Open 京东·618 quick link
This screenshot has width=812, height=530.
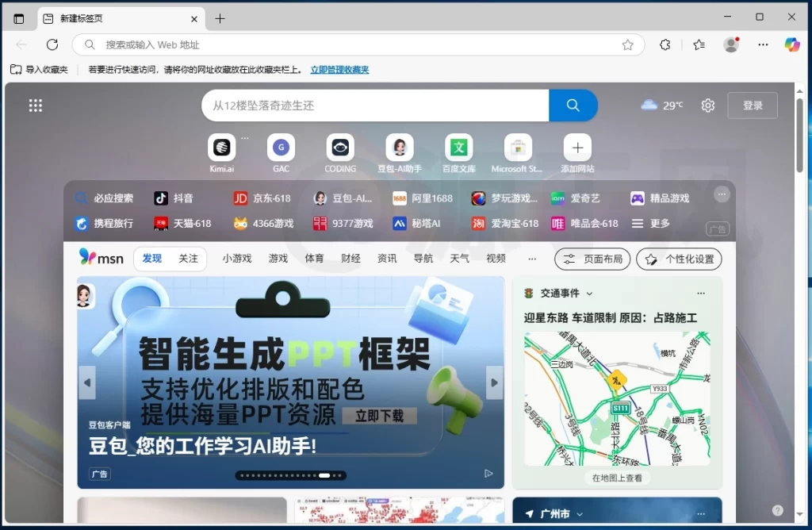coord(262,198)
